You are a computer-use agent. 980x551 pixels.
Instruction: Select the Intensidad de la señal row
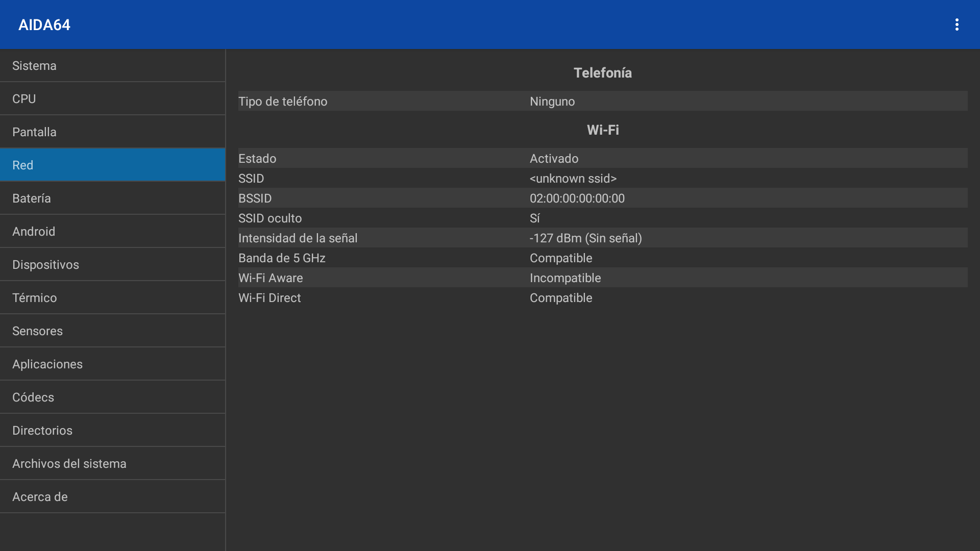point(602,238)
